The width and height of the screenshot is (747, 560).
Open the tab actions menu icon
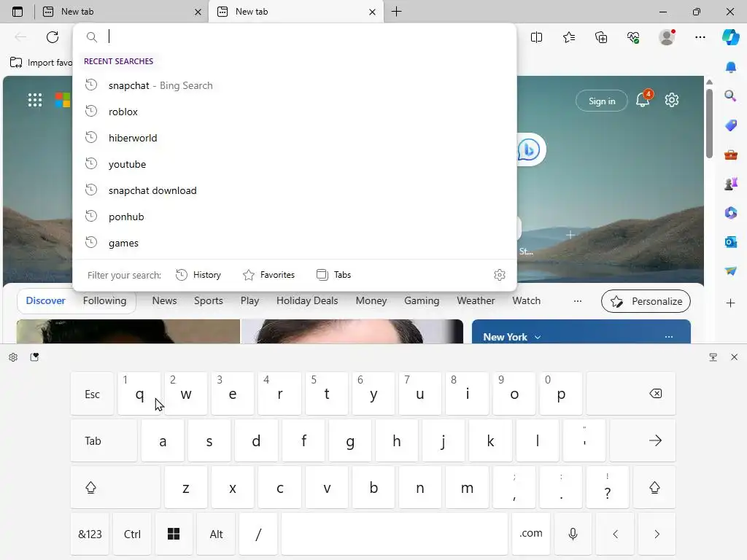[x=18, y=12]
